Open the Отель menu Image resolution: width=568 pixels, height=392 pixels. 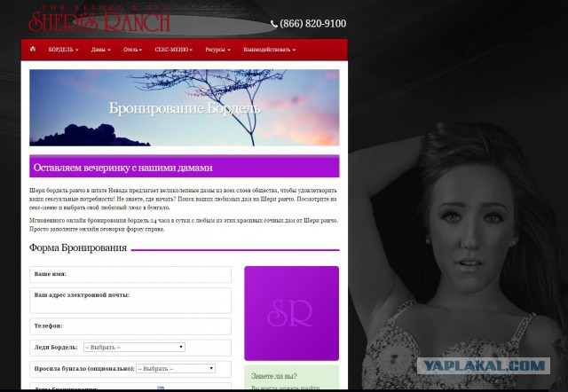[132, 50]
